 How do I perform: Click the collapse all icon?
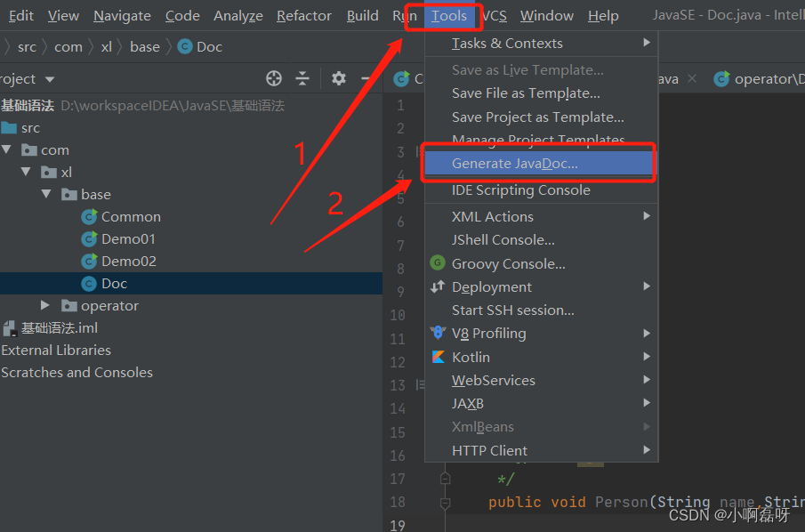[302, 78]
